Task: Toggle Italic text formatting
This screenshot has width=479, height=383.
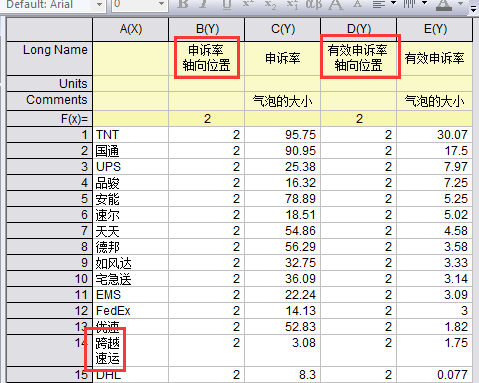Action: click(203, 4)
